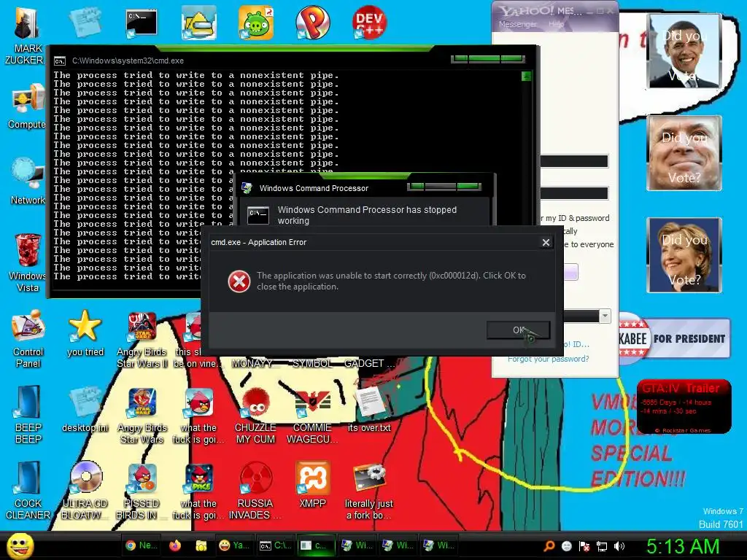Click the SYMBOL desktop icon label

click(x=312, y=363)
